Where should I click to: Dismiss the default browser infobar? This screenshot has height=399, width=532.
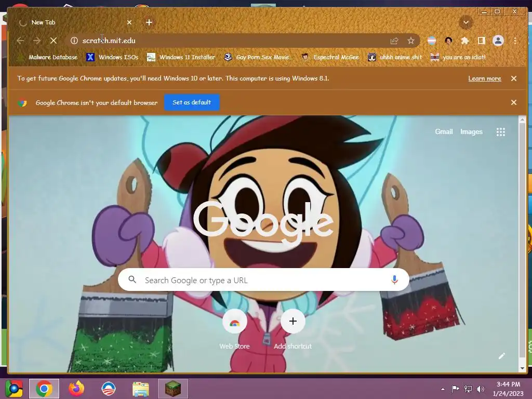click(x=514, y=102)
